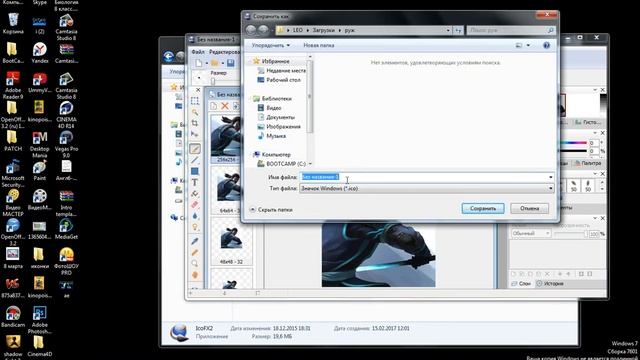Select the light bulb dodge tool

(195, 227)
